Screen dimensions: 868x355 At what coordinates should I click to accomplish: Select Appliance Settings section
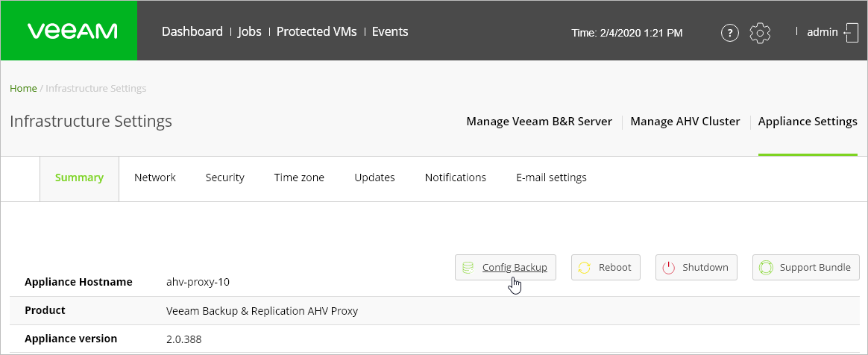[x=808, y=122]
